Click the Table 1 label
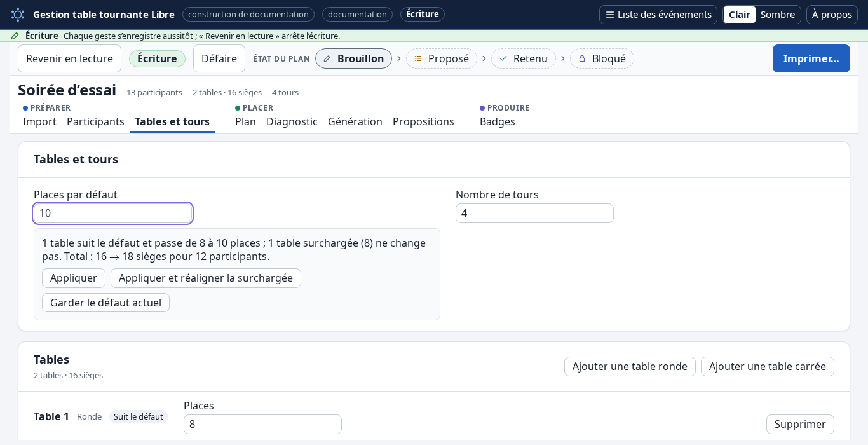Image resolution: width=868 pixels, height=445 pixels. pos(51,416)
